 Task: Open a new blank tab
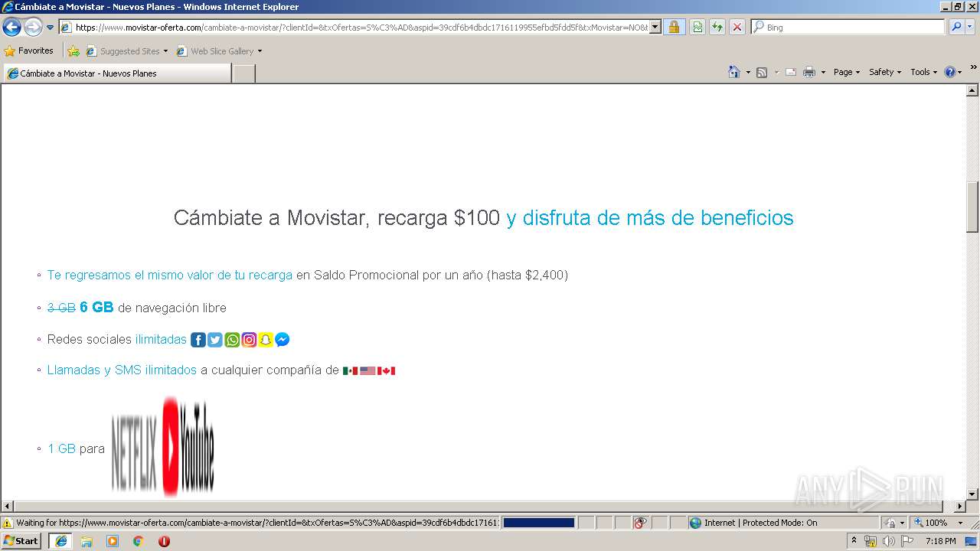(243, 73)
